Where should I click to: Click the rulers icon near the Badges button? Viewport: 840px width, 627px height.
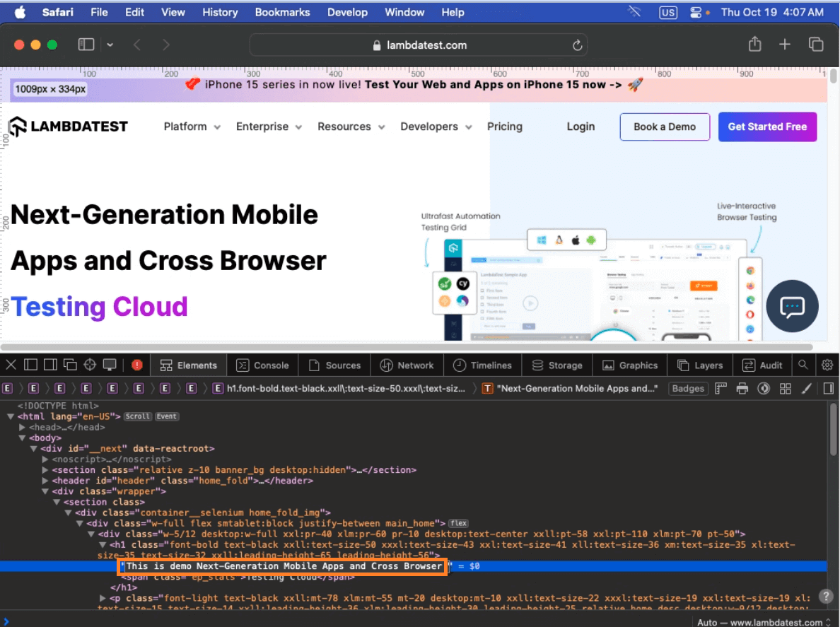click(x=719, y=388)
